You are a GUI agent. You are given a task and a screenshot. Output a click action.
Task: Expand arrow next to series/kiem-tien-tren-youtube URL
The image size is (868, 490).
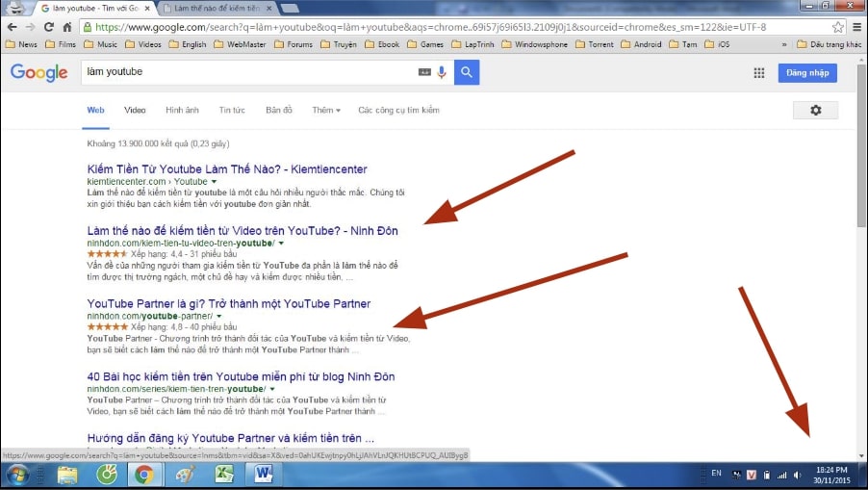coord(272,389)
